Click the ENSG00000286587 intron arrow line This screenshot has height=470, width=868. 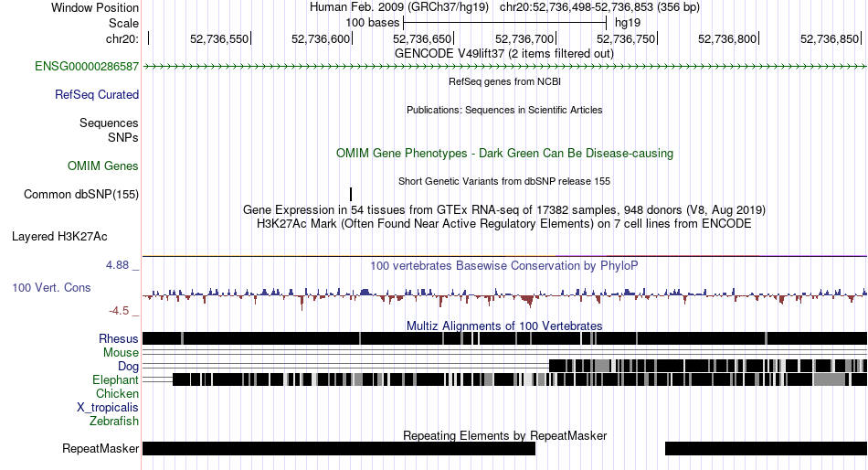click(x=505, y=67)
